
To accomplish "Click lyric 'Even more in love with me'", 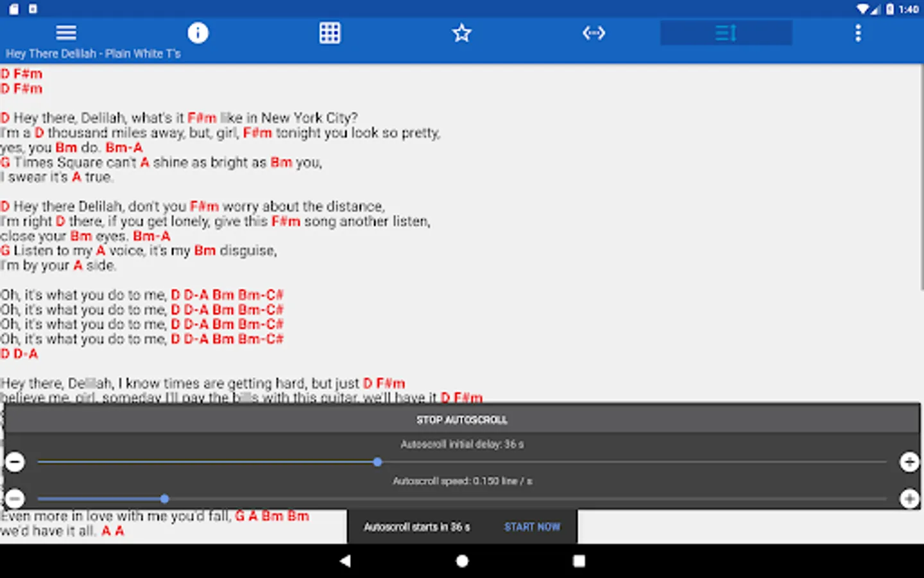I will pyautogui.click(x=155, y=516).
